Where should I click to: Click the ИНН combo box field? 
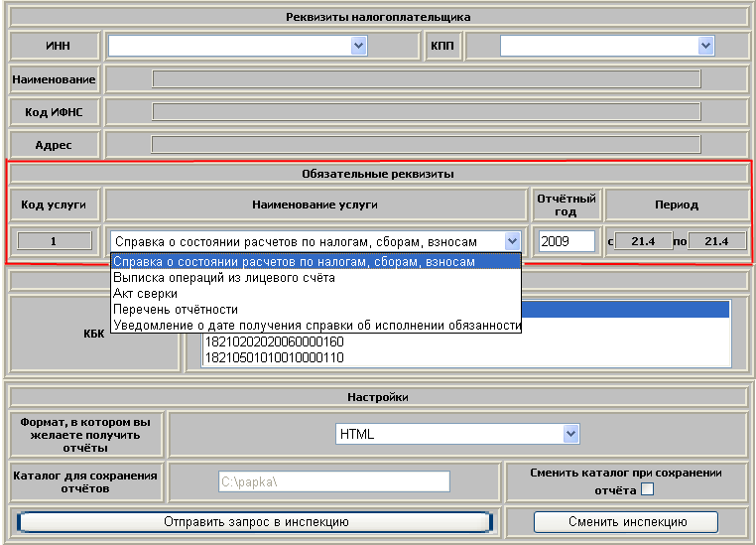coord(237,46)
